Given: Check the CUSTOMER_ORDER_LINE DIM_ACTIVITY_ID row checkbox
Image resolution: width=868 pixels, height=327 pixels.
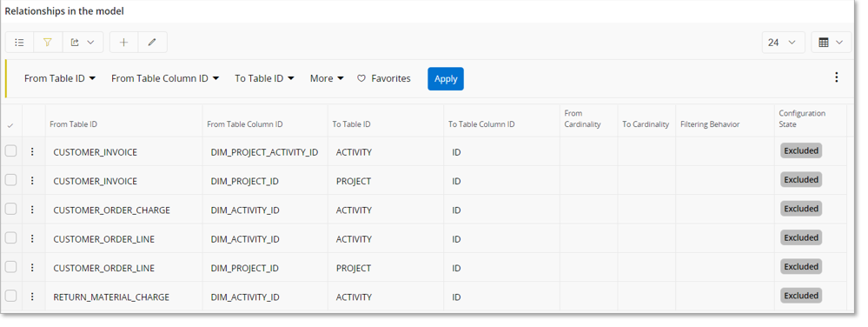Looking at the screenshot, I should tap(11, 237).
